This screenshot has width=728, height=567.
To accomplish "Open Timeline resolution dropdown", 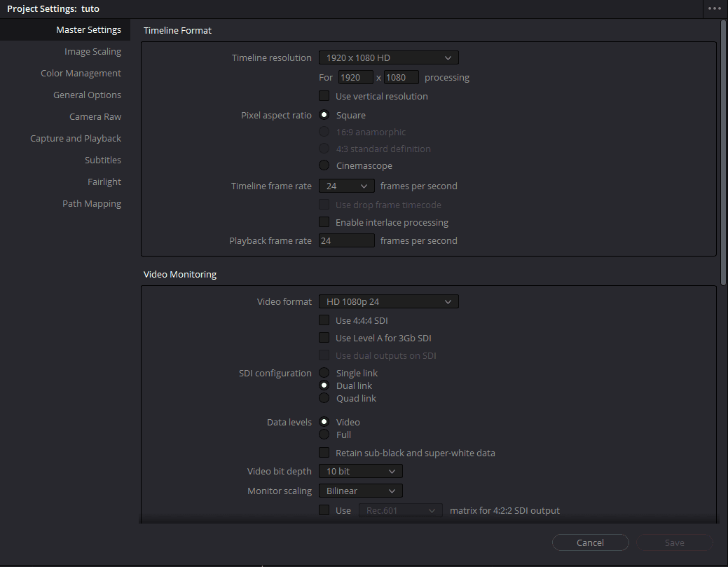I will coord(389,57).
